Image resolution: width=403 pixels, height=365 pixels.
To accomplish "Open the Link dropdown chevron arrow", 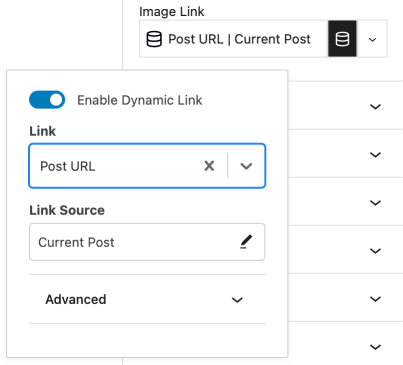I will tap(246, 166).
